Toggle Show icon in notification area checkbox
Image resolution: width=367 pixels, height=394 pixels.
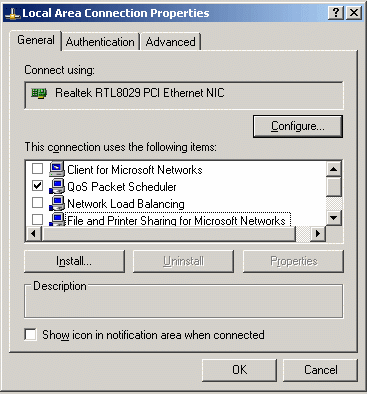(x=30, y=334)
